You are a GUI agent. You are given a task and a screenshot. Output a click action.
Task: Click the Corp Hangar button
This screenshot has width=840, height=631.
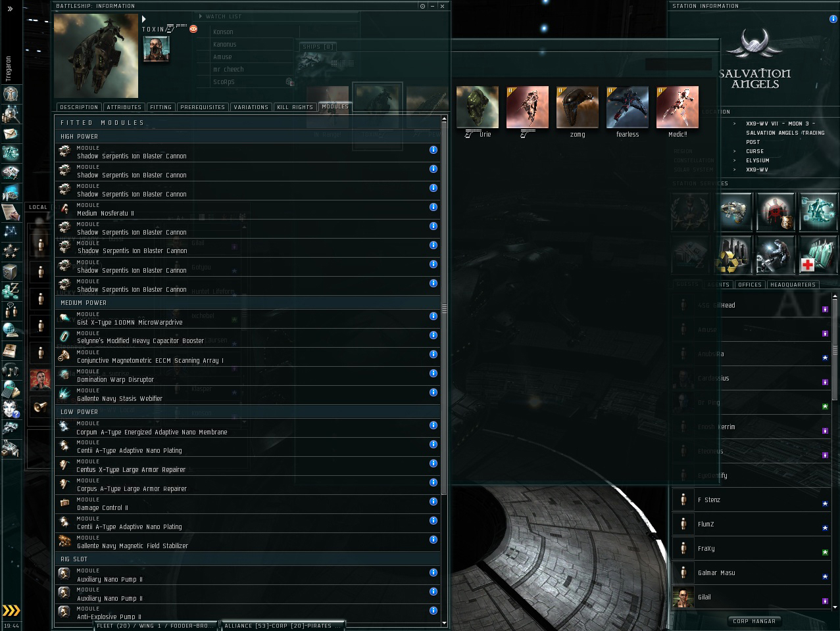click(x=754, y=621)
